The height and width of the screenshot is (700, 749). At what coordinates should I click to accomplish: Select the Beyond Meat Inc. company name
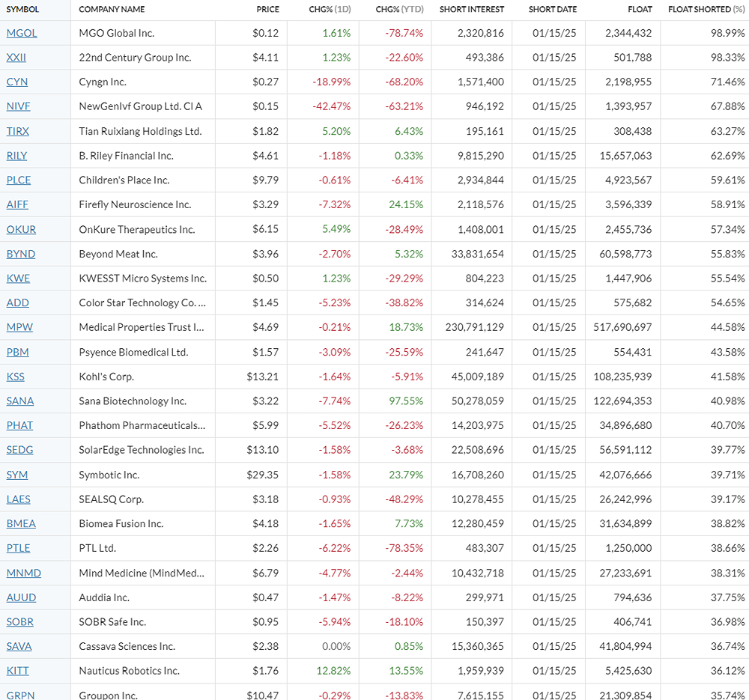(118, 254)
